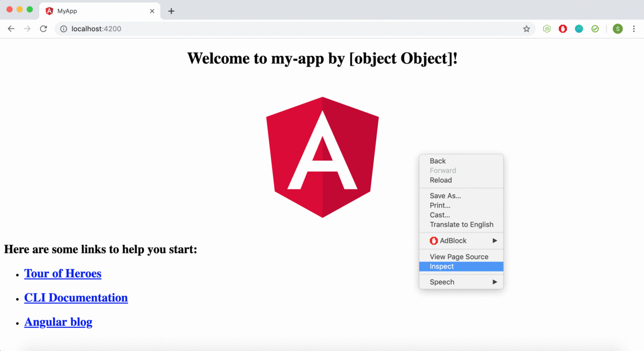This screenshot has width=644, height=351.
Task: Open a new tab with plus button
Action: [x=171, y=11]
